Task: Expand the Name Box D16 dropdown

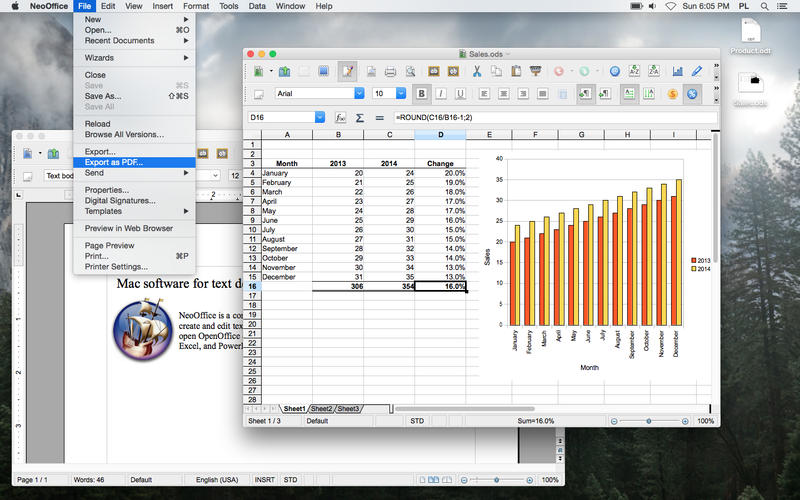Action: (320, 118)
